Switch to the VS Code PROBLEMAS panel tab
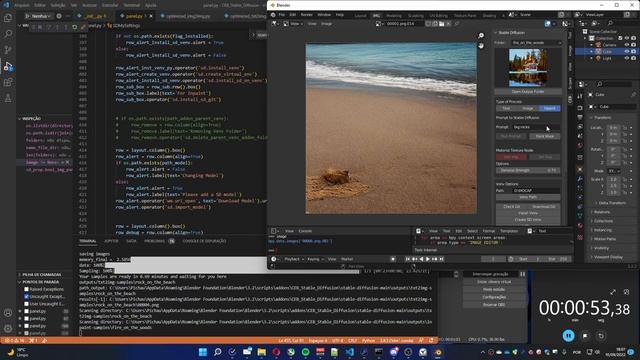The image size is (640, 360). (x=154, y=241)
